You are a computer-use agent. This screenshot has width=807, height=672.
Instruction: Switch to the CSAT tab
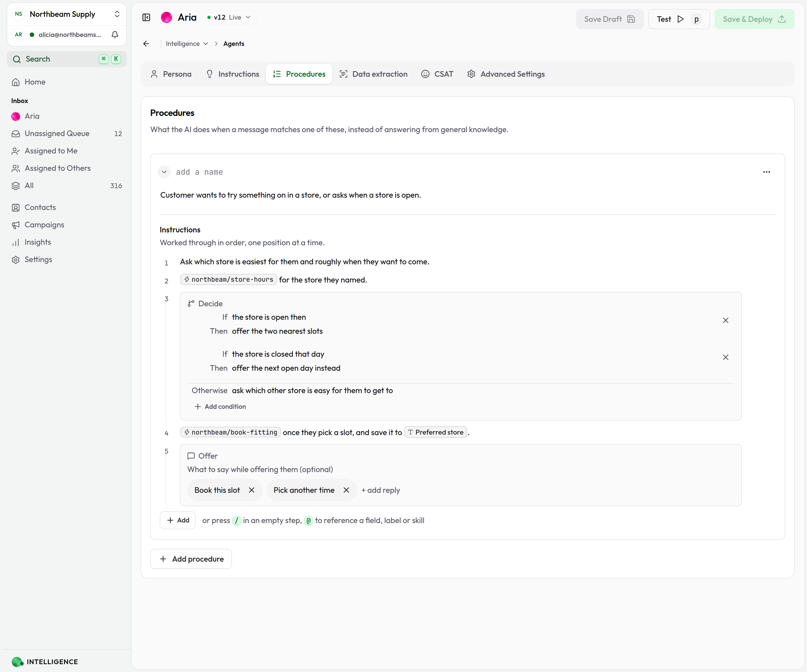click(x=437, y=74)
